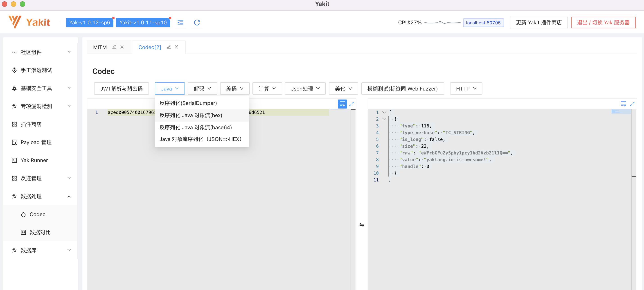Viewport: 644px width, 290px height.
Task: Select 反序列化 Java 对象流(base64) menu entry
Action: point(196,127)
